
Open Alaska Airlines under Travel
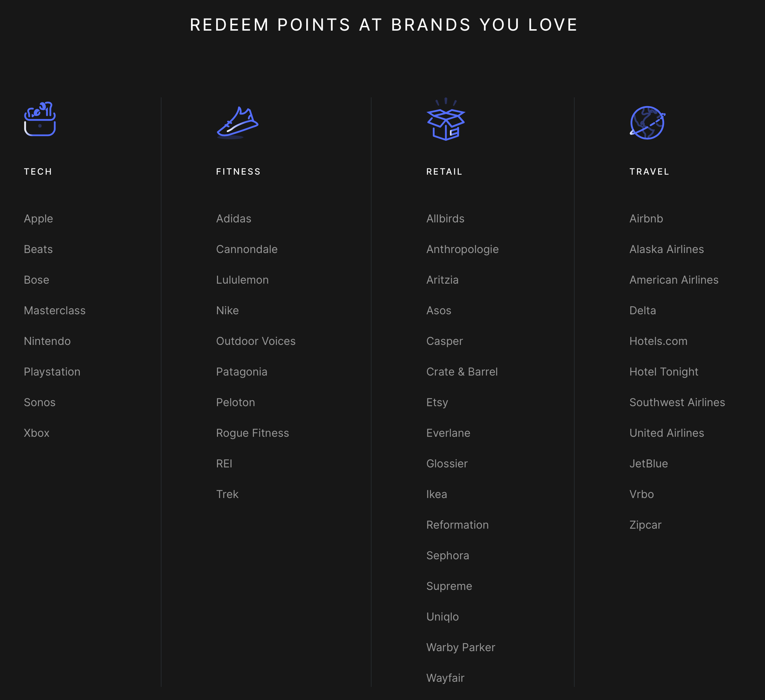pyautogui.click(x=666, y=249)
